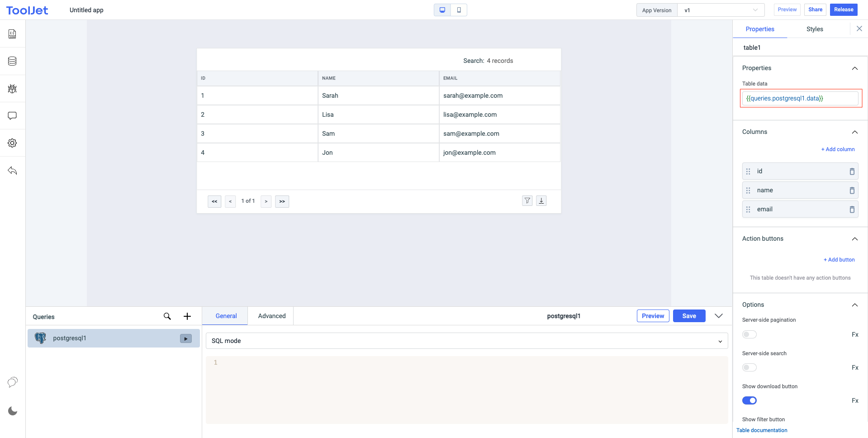Image resolution: width=868 pixels, height=438 pixels.
Task: Switch to dark mode moon icon
Action: 13,411
